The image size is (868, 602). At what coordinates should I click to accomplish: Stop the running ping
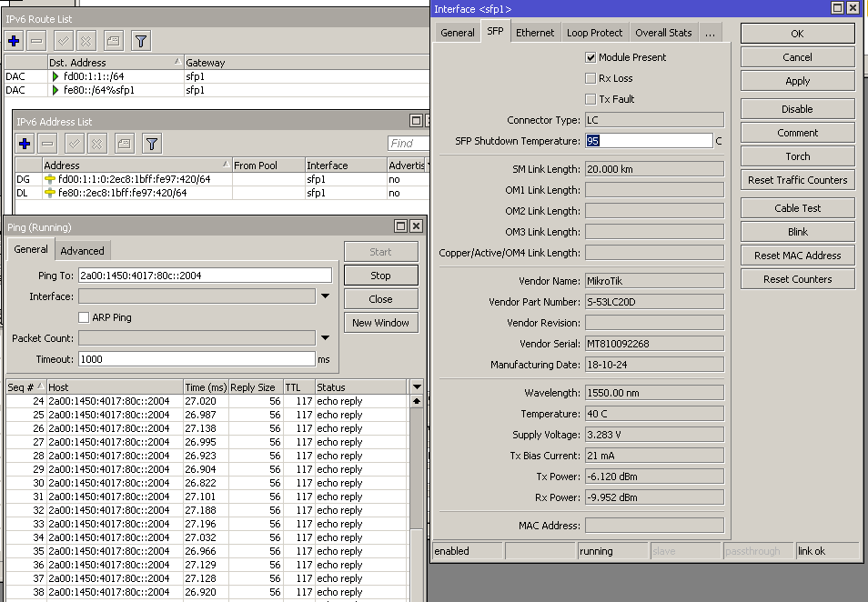[381, 276]
